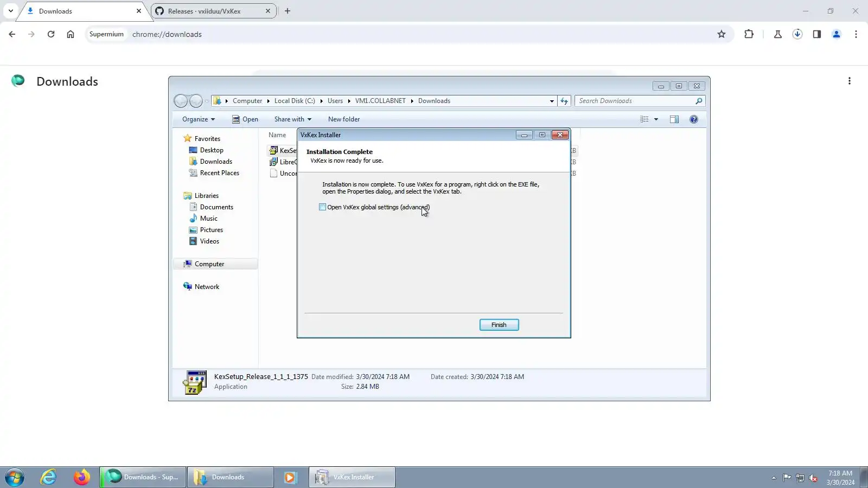Viewport: 868px width, 488px height.
Task: Change your view icon in Explorer
Action: pyautogui.click(x=644, y=119)
